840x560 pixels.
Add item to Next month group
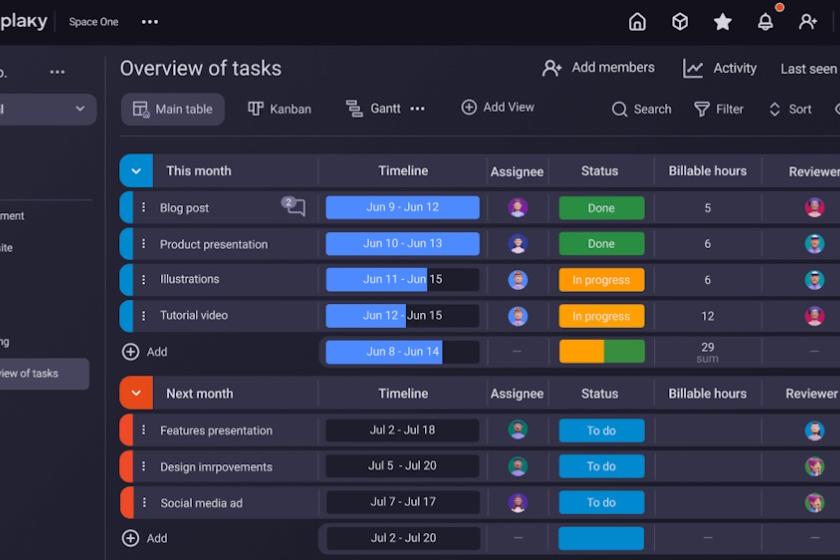[145, 538]
